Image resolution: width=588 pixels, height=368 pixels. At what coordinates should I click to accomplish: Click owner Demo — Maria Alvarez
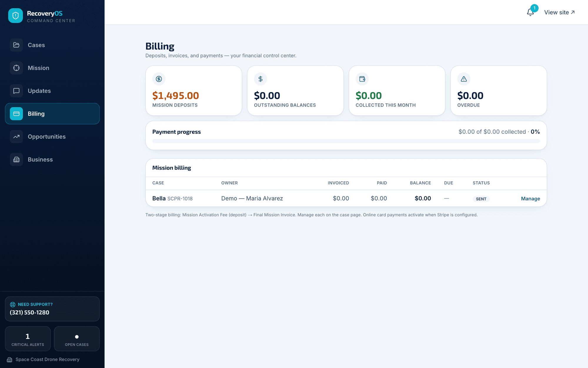(x=252, y=198)
